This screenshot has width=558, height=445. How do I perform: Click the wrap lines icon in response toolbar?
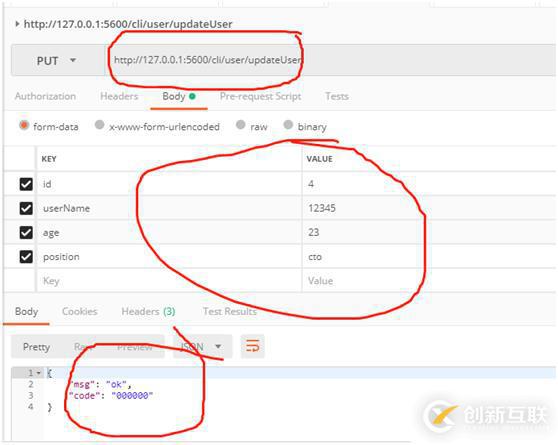[x=253, y=346]
